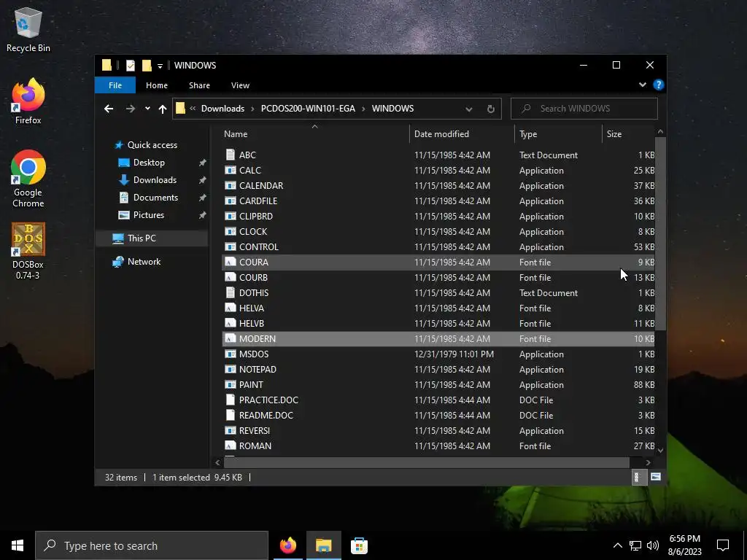Select the NOTEPAD application
This screenshot has width=747, height=560.
(x=258, y=370)
